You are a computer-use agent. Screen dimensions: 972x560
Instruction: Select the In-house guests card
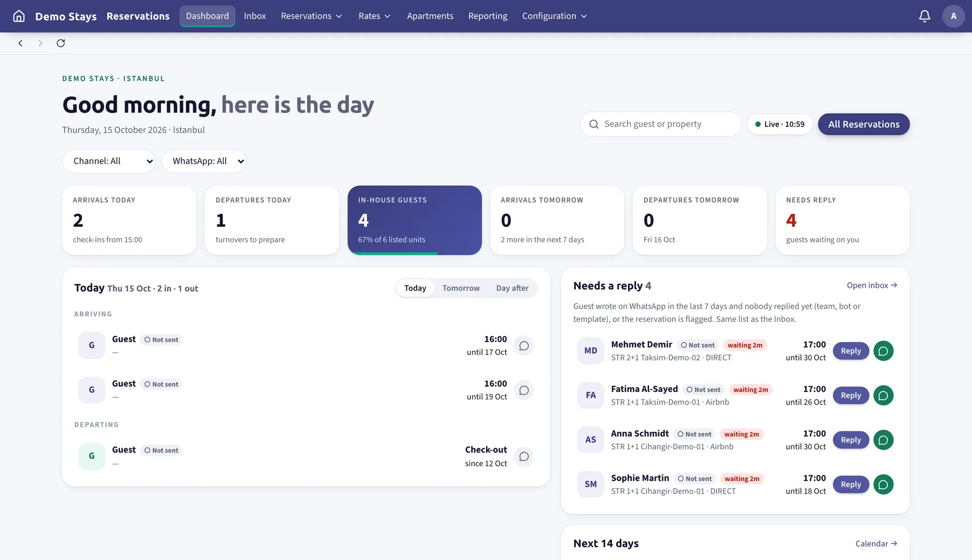(x=415, y=220)
